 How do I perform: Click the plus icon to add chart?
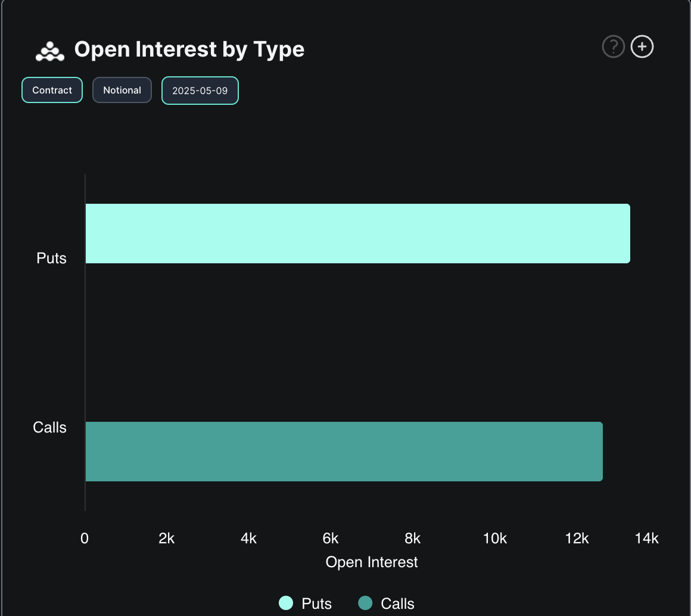coord(642,46)
